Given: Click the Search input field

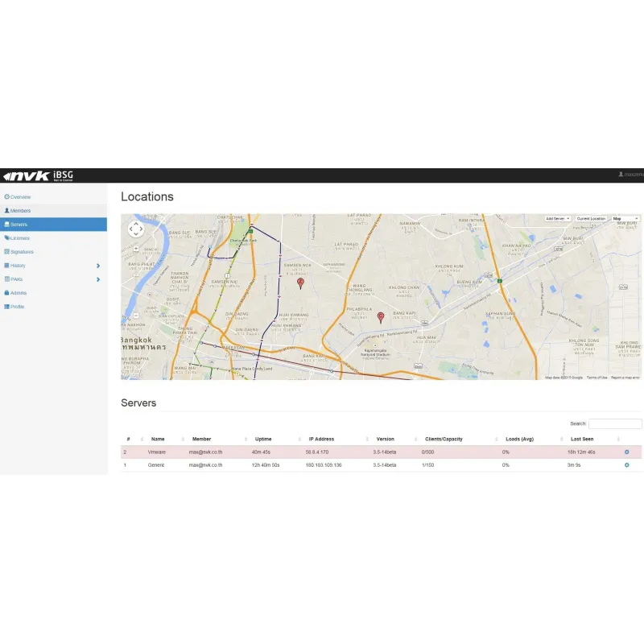Looking at the screenshot, I should click(615, 423).
